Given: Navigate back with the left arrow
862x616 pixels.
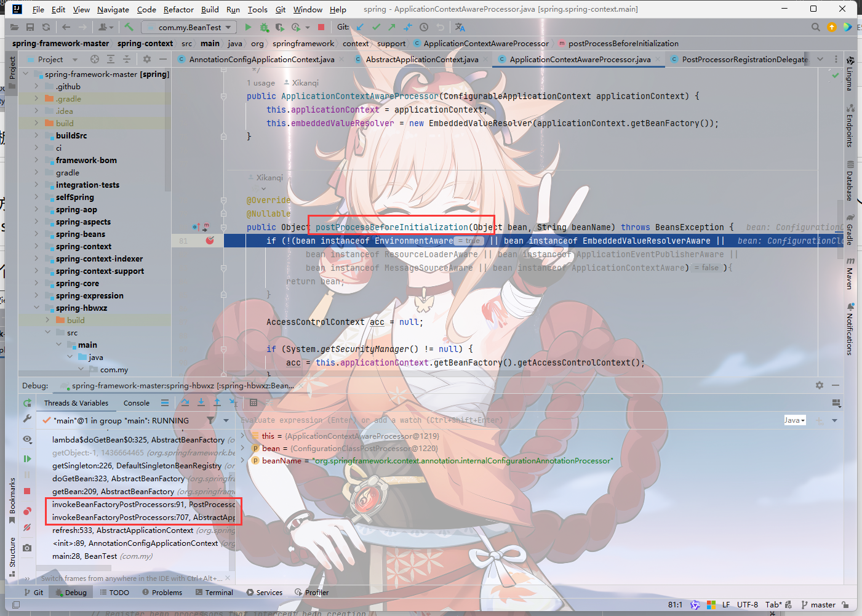Looking at the screenshot, I should click(66, 27).
